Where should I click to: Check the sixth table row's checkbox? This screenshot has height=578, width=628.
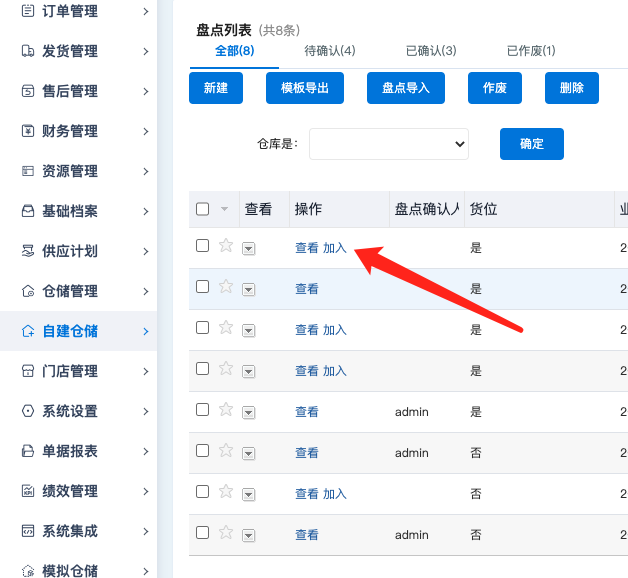click(x=202, y=451)
